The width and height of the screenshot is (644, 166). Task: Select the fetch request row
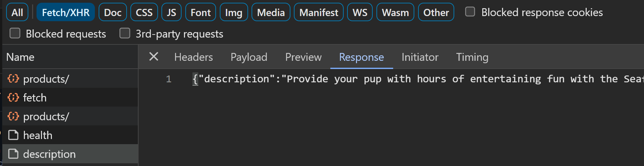68,98
